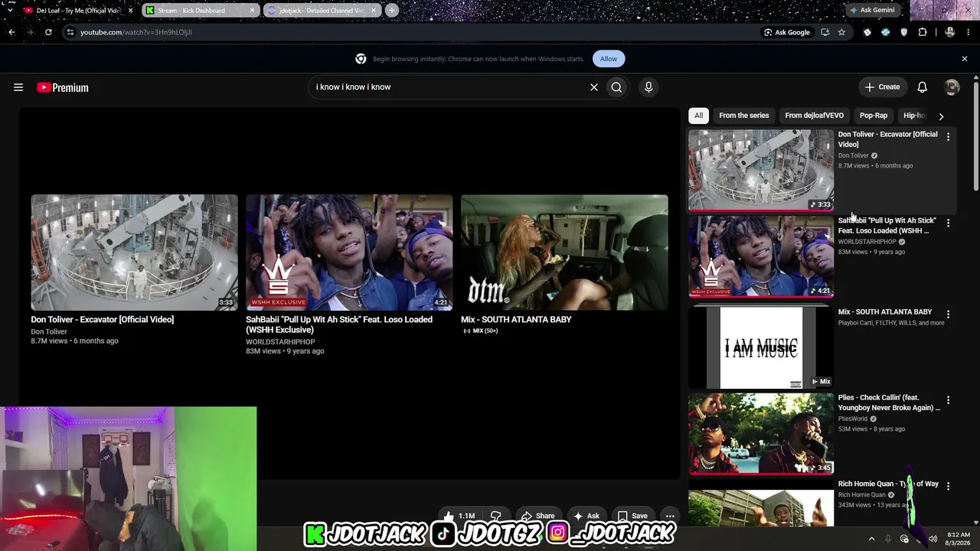Open more actions ellipsis under video

(670, 516)
